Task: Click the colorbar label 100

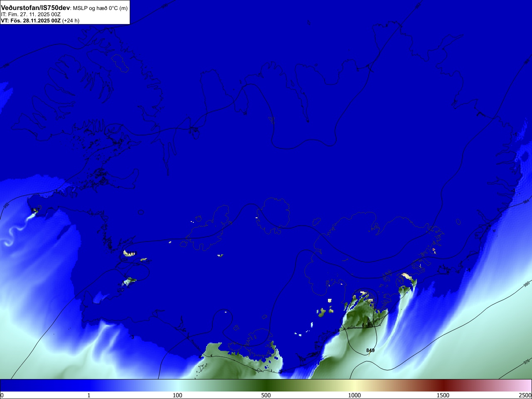Action: click(177, 395)
